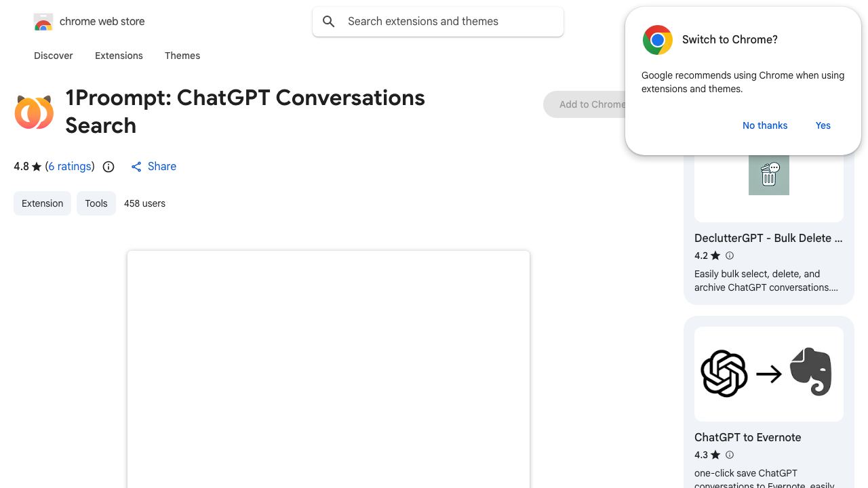Open ChatGPT to Evernote thumbnail image
The width and height of the screenshot is (868, 488).
tap(769, 374)
